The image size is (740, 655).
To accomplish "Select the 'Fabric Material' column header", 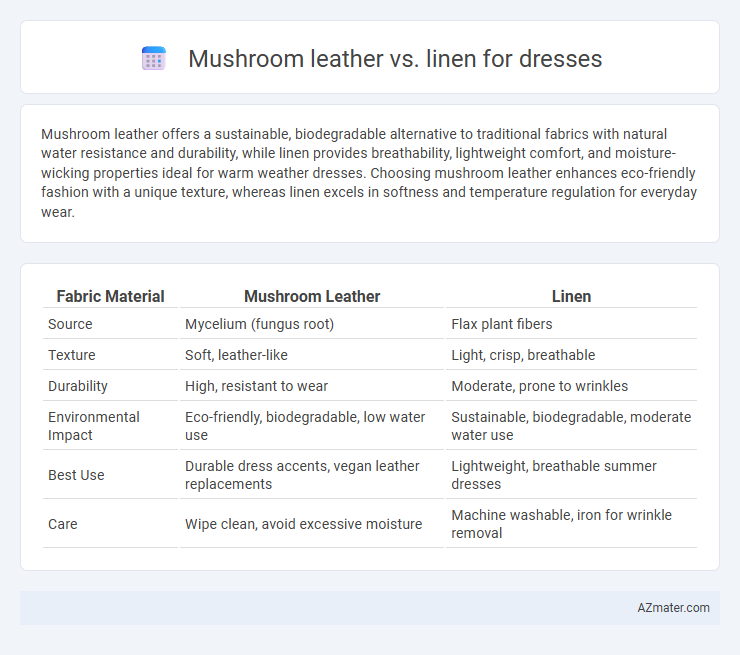I will [x=110, y=296].
